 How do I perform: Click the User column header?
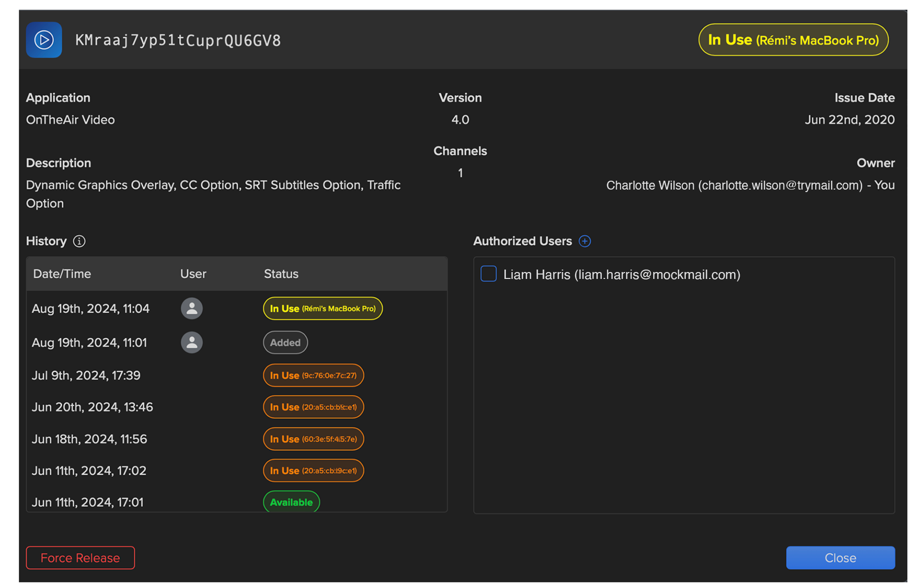pyautogui.click(x=193, y=274)
